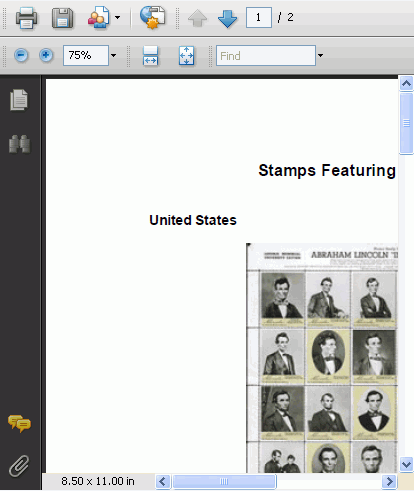Click the 'United States' heading
Image resolution: width=414 pixels, height=491 pixels.
click(193, 220)
